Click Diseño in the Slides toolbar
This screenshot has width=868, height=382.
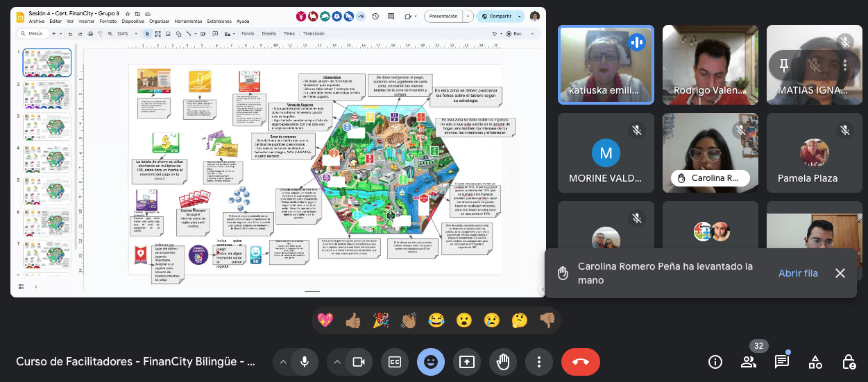click(x=269, y=33)
